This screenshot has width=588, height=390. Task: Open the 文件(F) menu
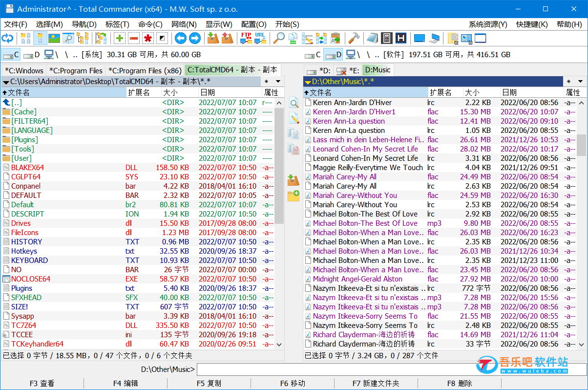tap(16, 24)
